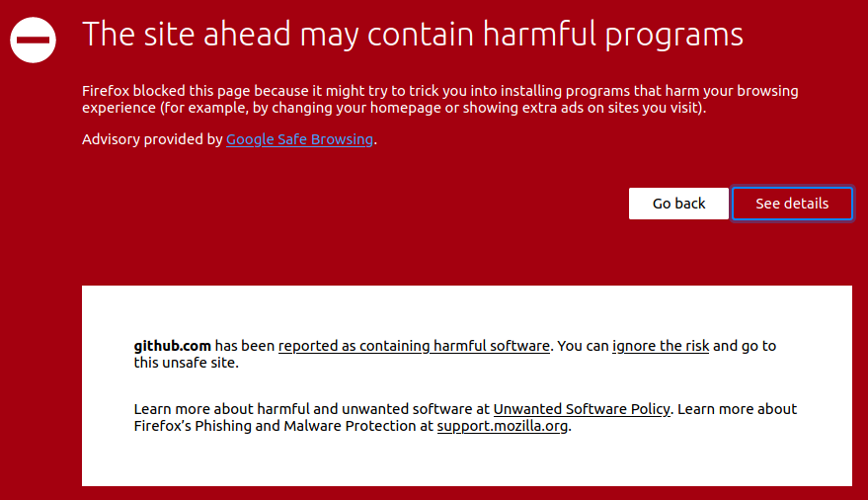Image resolution: width=868 pixels, height=500 pixels.
Task: Open 'reported as containing harmful software' link
Action: point(414,346)
